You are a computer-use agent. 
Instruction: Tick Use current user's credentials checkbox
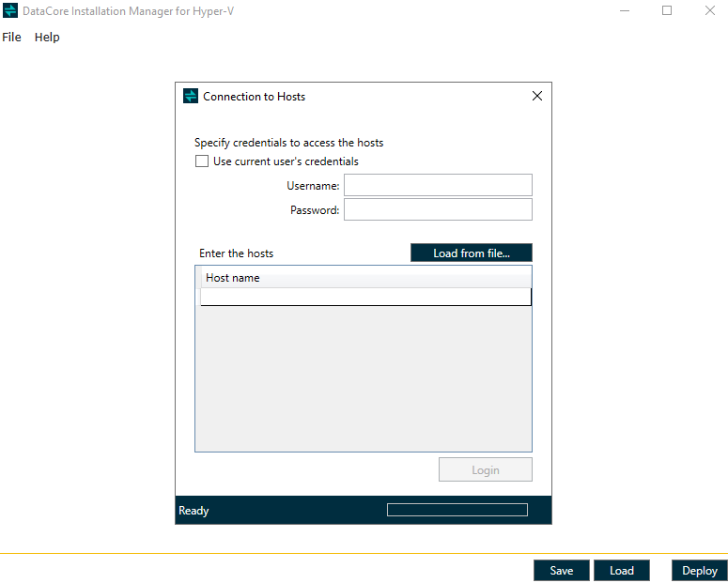coord(202,161)
